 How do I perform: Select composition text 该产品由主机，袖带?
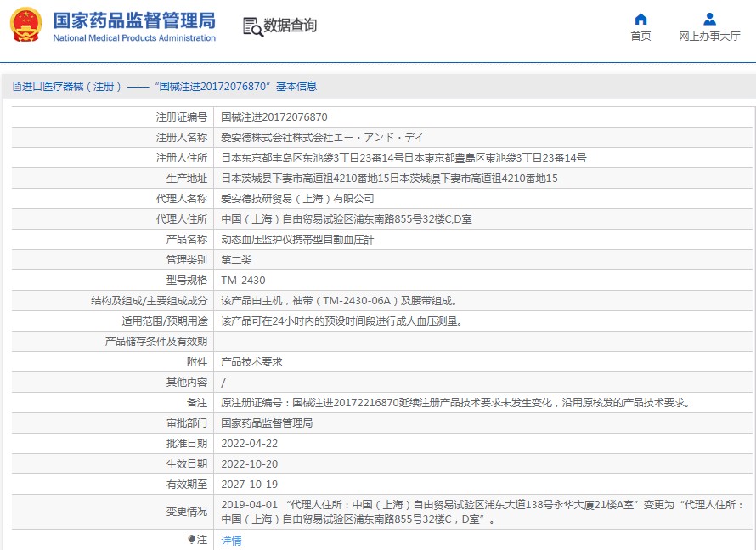point(340,301)
